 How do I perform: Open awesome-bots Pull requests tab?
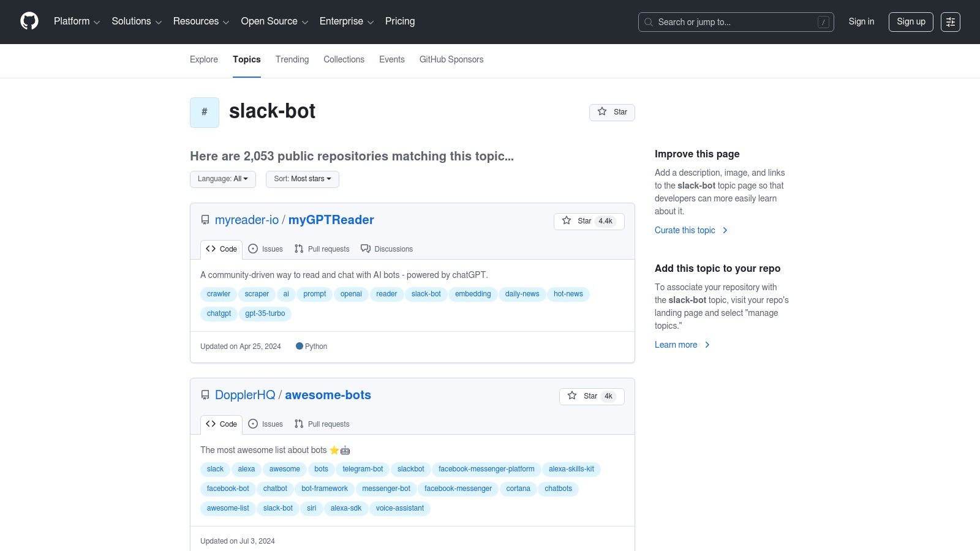322,424
